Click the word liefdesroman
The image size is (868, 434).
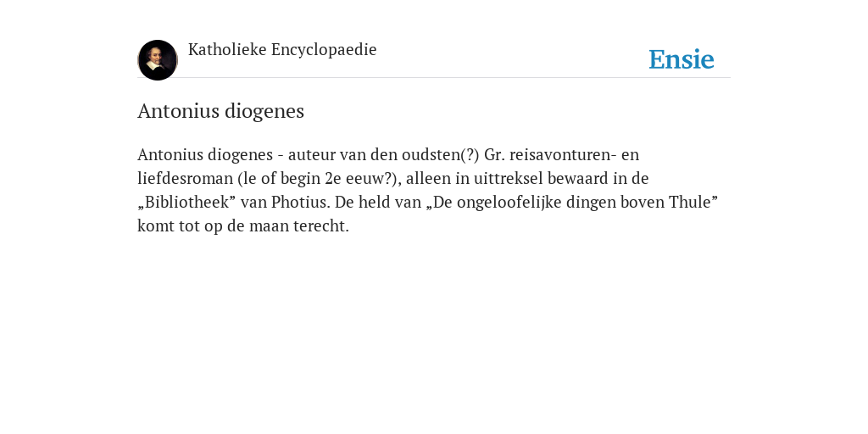[185, 178]
